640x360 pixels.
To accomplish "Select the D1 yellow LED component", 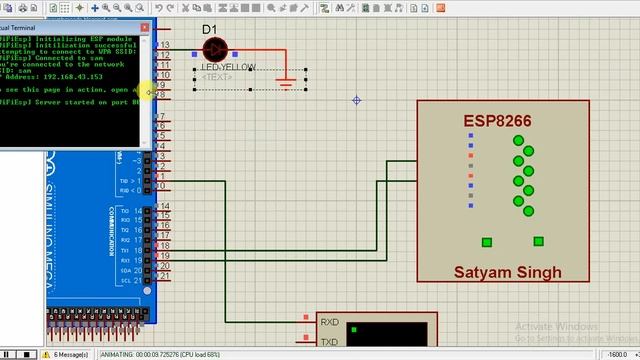I will pos(215,50).
